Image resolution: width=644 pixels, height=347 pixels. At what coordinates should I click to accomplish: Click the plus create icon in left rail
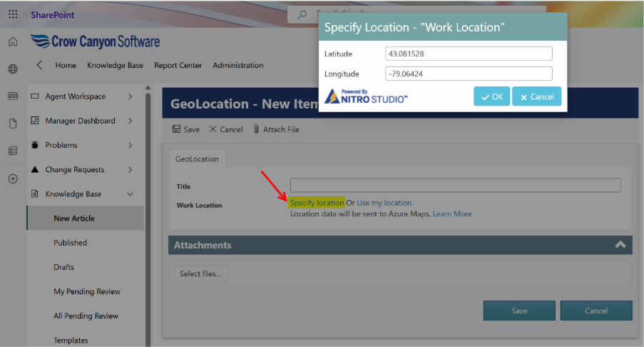[13, 178]
